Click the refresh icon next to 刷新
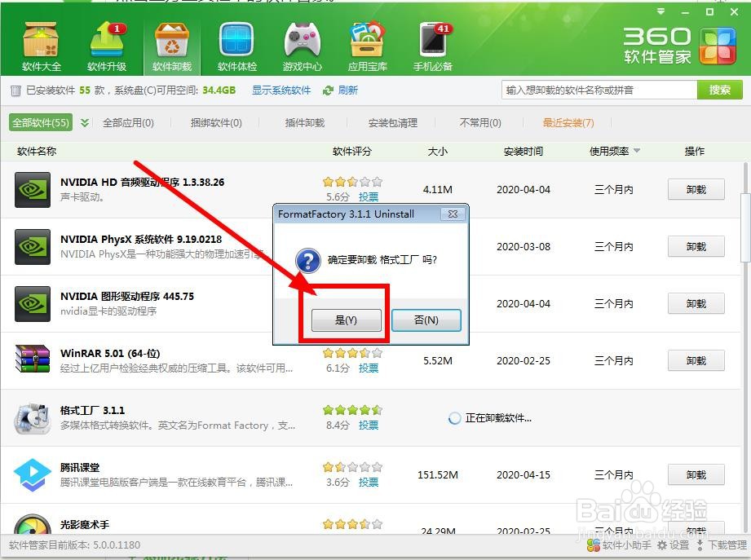 (x=328, y=90)
